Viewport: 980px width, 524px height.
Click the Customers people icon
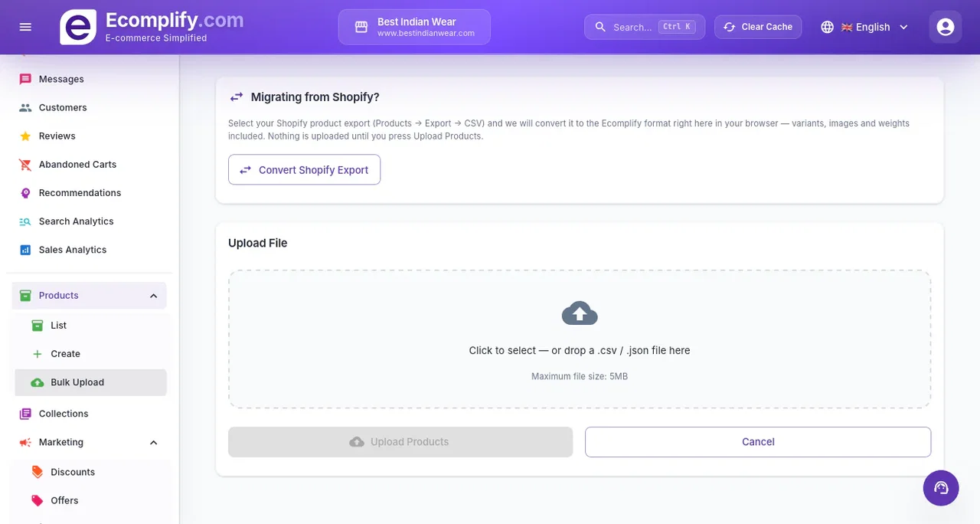(x=25, y=107)
